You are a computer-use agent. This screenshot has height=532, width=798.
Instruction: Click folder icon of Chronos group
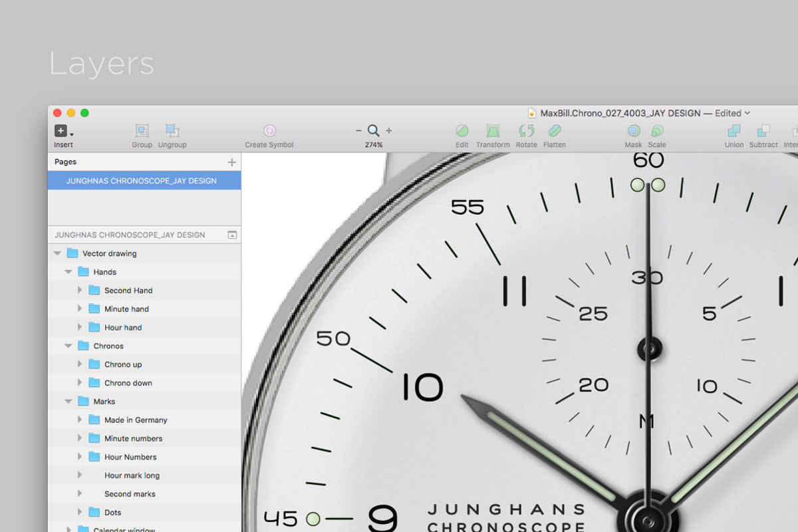coord(84,346)
